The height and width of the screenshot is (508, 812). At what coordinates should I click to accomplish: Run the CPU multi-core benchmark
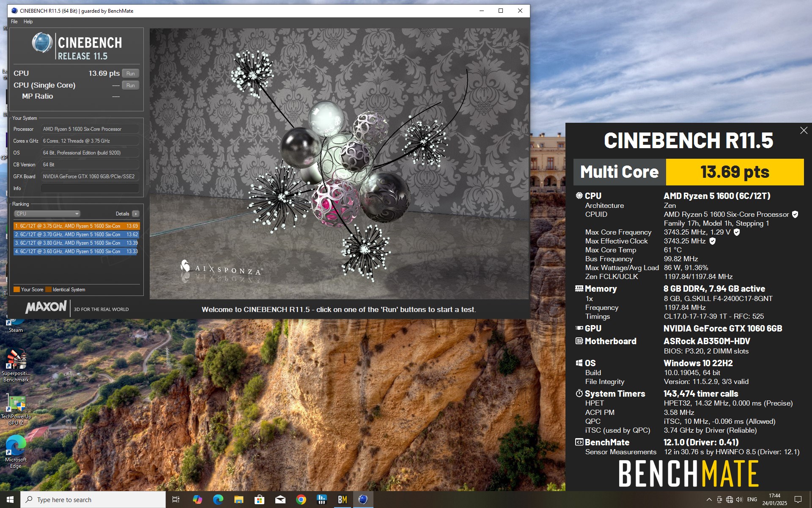(x=130, y=73)
